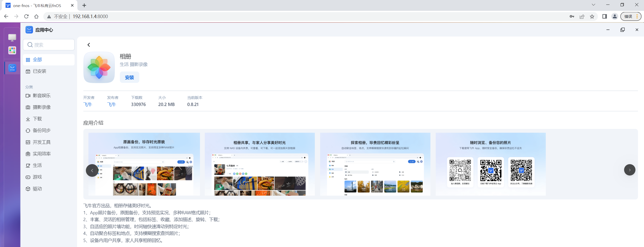Open the 探索相册 screenshot thumbnail
Image resolution: width=644 pixels, height=247 pixels.
[x=375, y=164]
